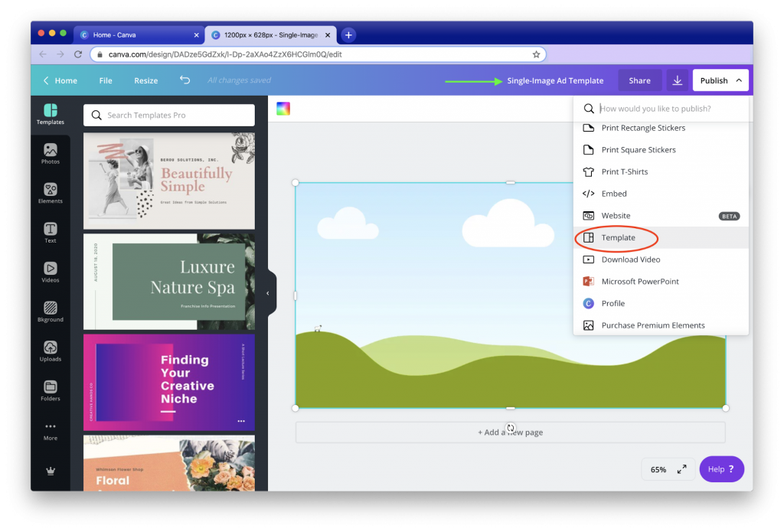The height and width of the screenshot is (532, 784).
Task: Choose Template in the publish list
Action: (x=618, y=237)
